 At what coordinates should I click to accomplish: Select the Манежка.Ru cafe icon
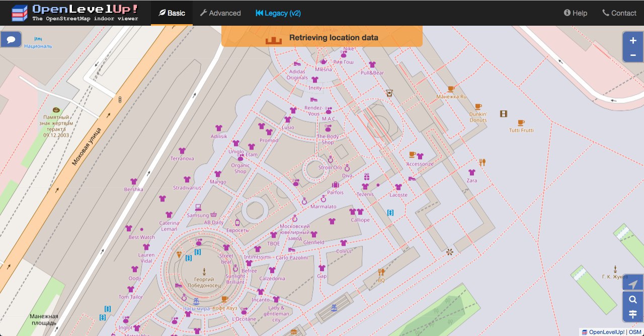pos(451,89)
